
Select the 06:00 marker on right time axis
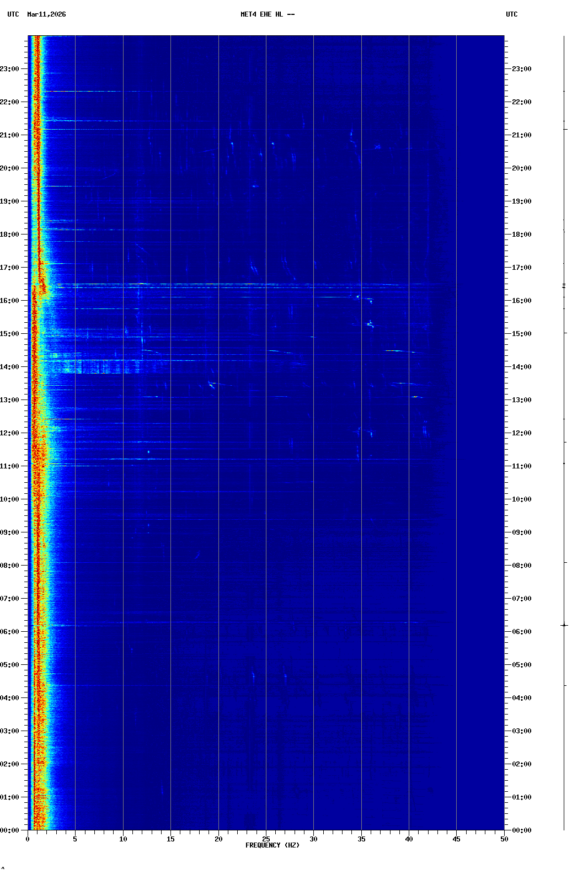pos(521,632)
